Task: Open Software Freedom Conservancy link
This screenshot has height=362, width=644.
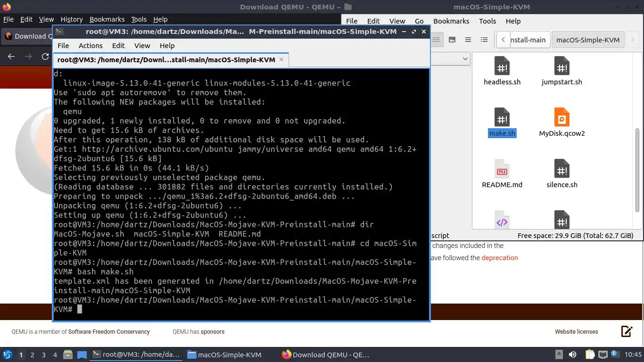Action: point(109,332)
